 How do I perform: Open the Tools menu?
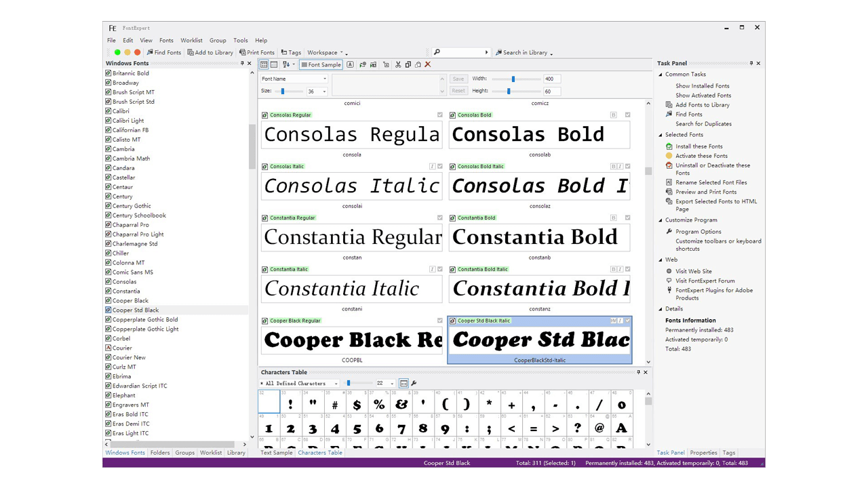(x=241, y=41)
